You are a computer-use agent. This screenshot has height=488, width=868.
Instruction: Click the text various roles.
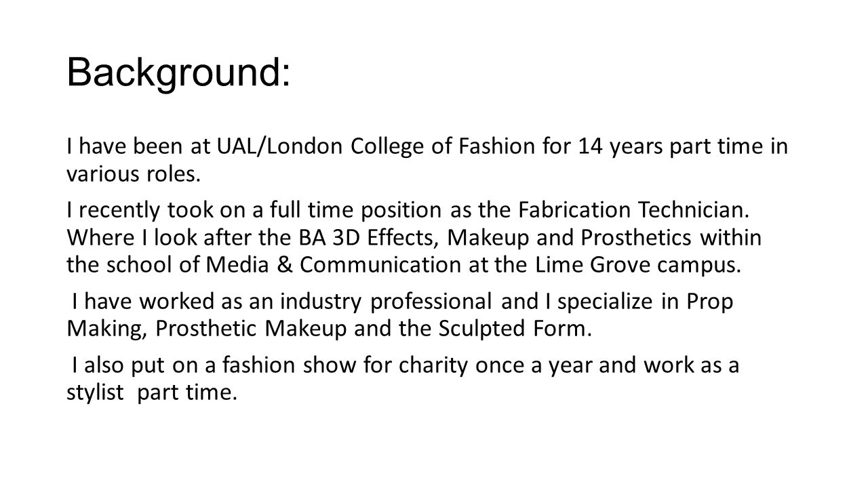134,176
